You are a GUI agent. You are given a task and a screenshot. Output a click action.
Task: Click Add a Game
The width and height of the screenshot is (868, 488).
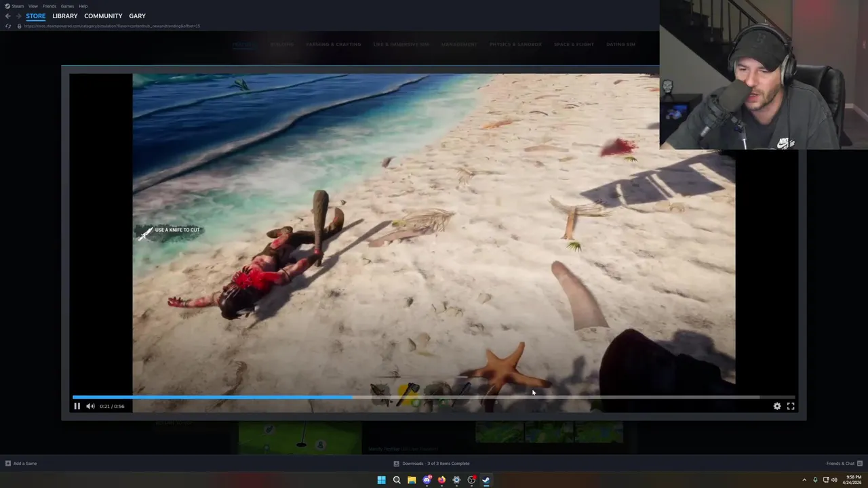[x=21, y=464]
